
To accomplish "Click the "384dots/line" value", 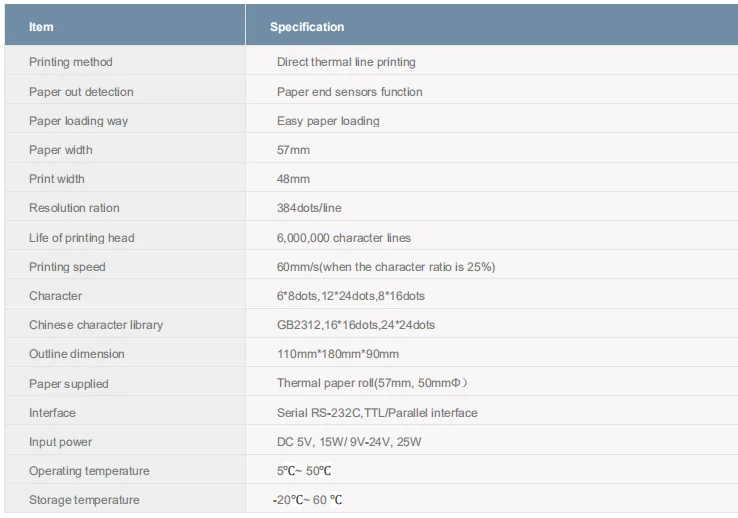I will point(309,208).
